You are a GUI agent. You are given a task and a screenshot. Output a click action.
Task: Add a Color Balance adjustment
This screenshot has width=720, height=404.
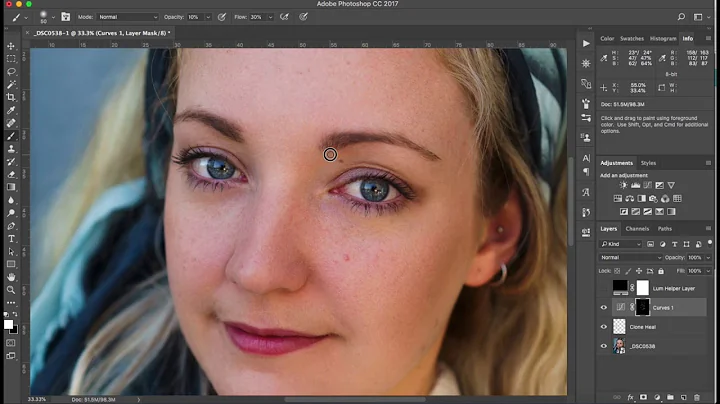coord(630,198)
